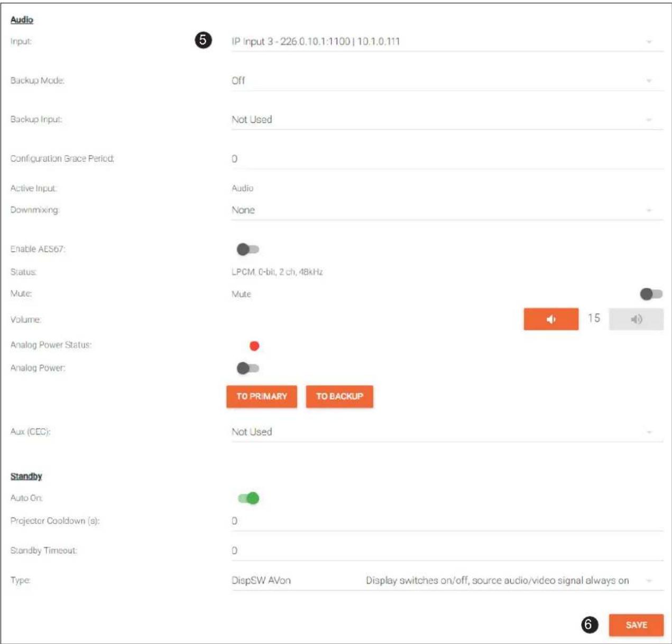Screen dimensions: 672x644
Task: Click the Enable AES67 label
Action: tap(38, 249)
